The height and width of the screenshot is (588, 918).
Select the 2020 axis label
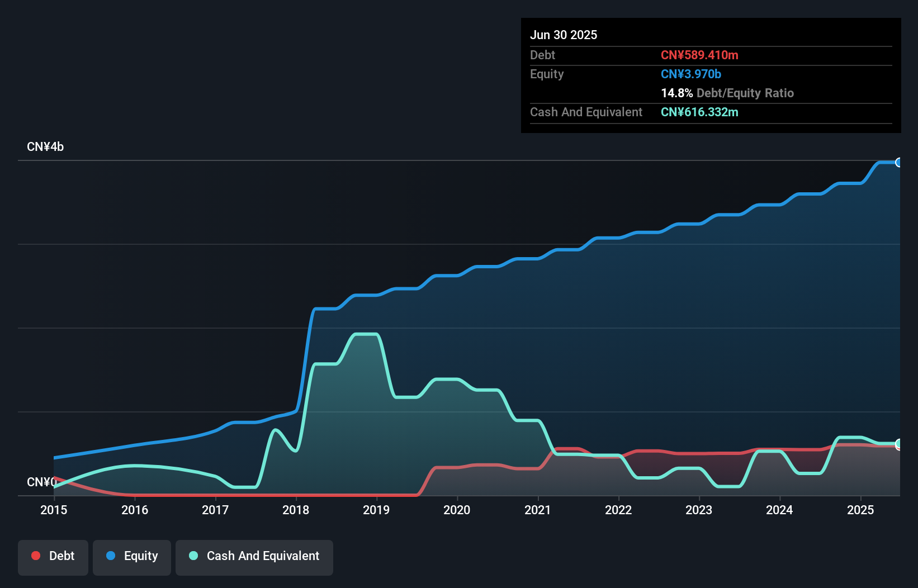tap(457, 510)
